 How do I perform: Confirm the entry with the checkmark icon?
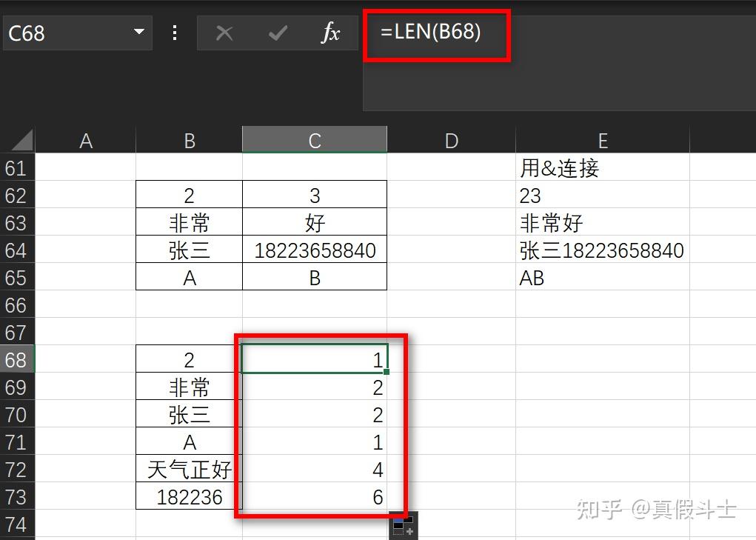[278, 33]
